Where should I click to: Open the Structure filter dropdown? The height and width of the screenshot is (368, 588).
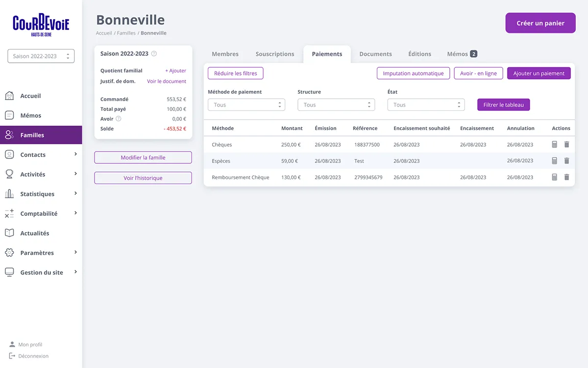coord(336,105)
